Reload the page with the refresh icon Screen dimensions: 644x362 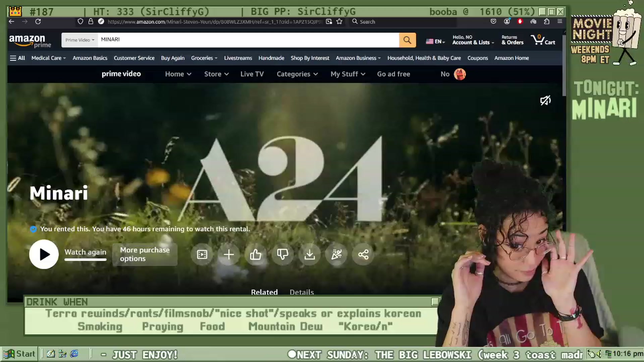click(38, 21)
